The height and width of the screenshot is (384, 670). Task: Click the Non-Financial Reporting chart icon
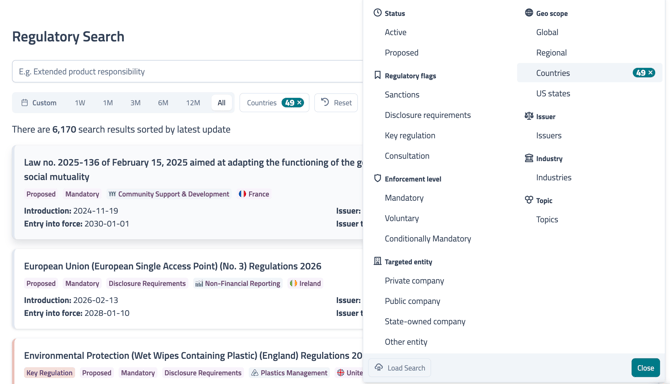point(199,283)
